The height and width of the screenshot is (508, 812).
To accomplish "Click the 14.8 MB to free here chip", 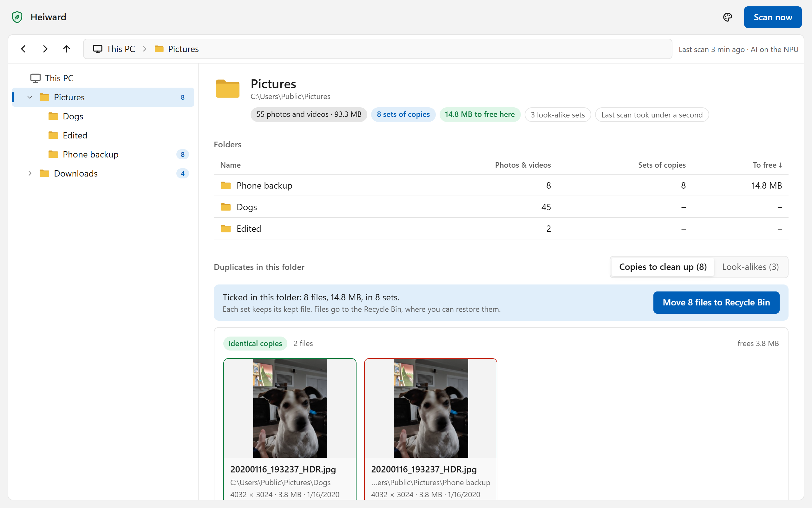I will tap(480, 115).
